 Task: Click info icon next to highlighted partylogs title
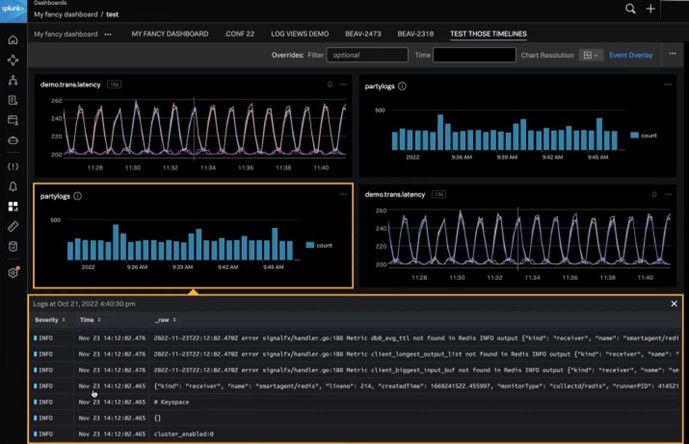(x=78, y=196)
